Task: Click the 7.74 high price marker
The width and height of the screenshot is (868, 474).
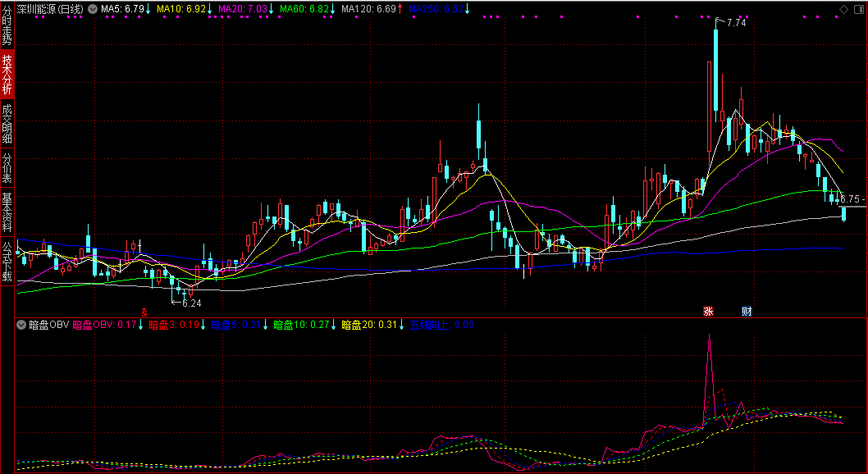Action: [x=736, y=23]
